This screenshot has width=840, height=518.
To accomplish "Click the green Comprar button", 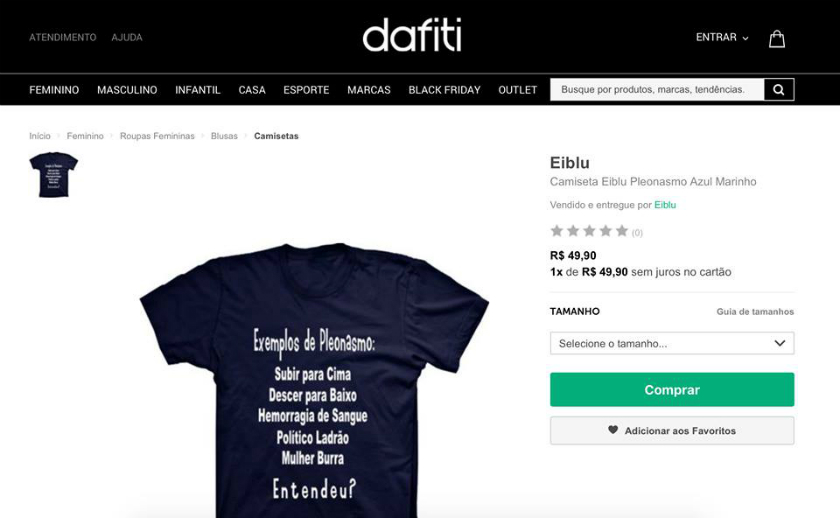I will click(x=672, y=389).
